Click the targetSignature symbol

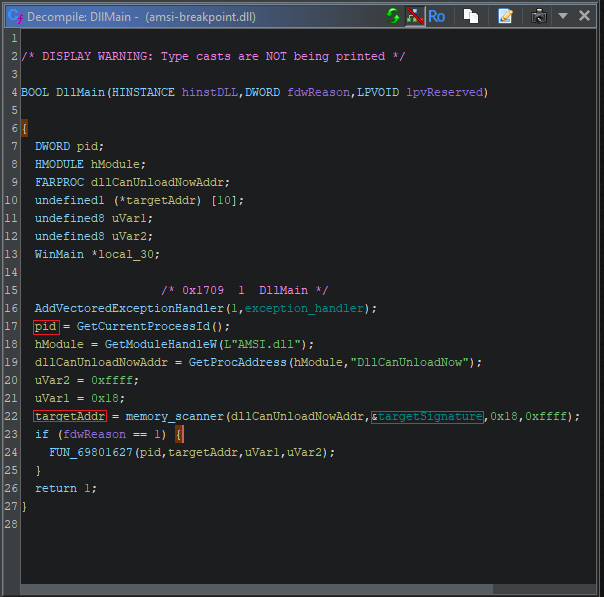point(430,416)
